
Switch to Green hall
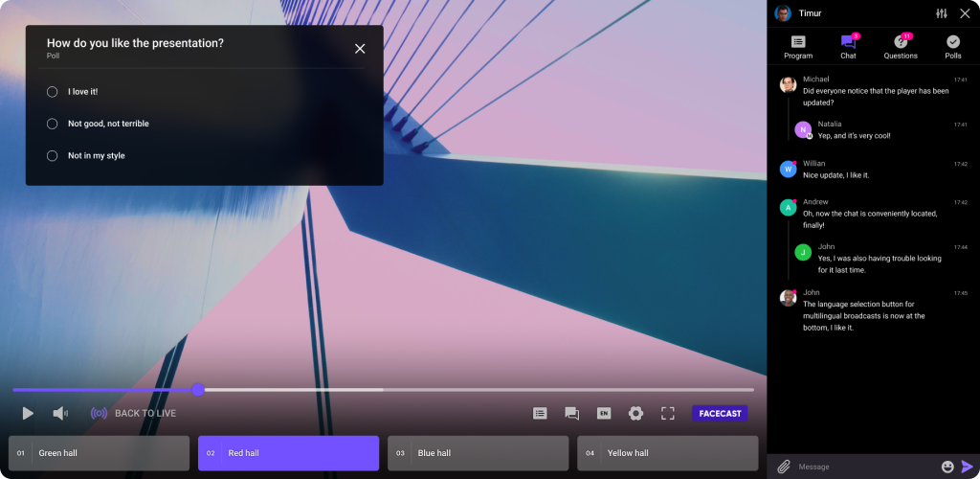tap(99, 453)
